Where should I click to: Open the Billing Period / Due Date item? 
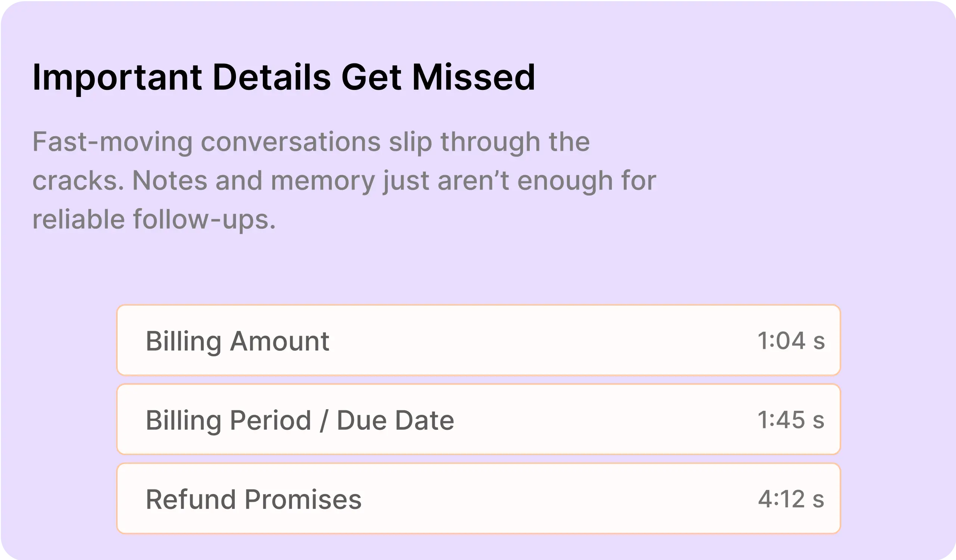coord(479,419)
